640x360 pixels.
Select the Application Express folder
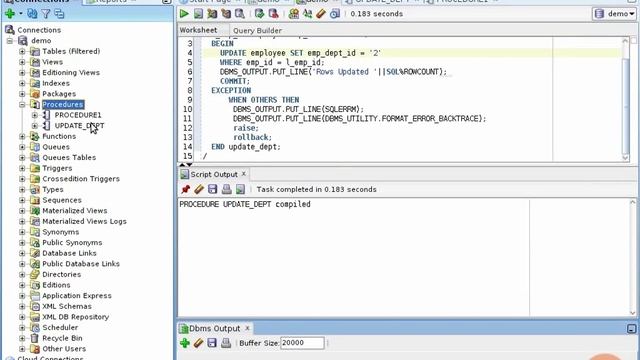77,296
